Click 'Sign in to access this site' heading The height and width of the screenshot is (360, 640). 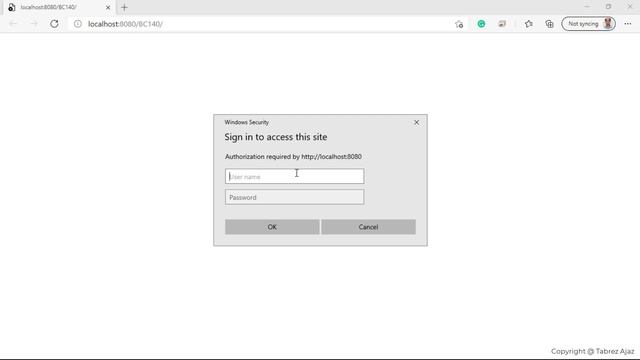(276, 137)
